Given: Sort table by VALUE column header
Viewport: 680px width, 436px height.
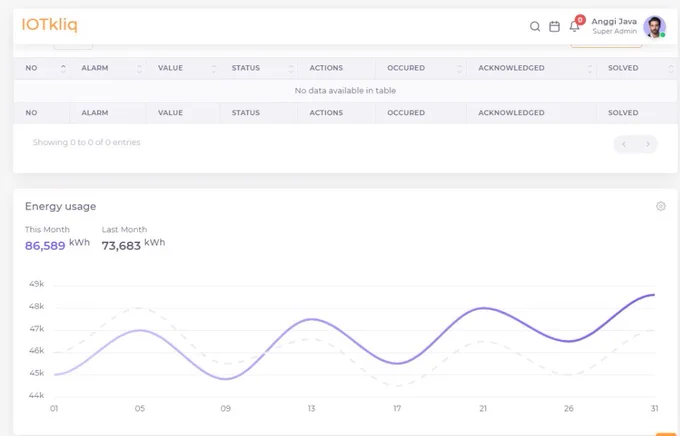Looking at the screenshot, I should point(183,68).
